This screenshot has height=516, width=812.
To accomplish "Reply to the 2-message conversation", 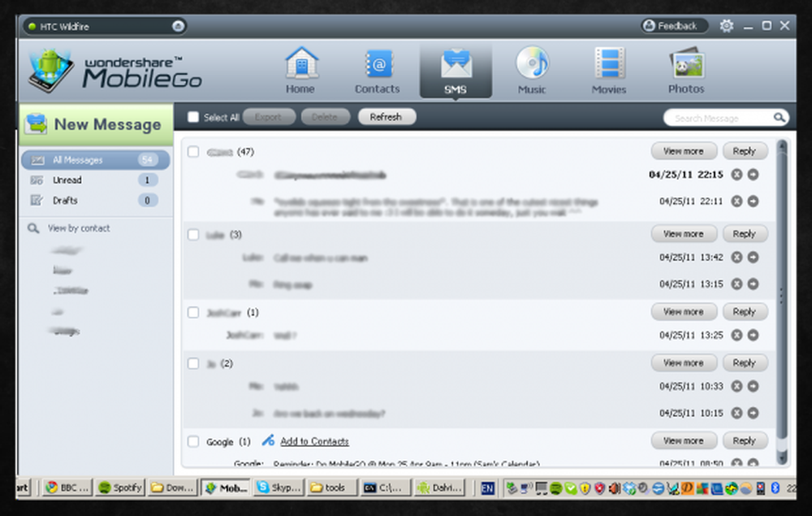I will click(x=745, y=363).
